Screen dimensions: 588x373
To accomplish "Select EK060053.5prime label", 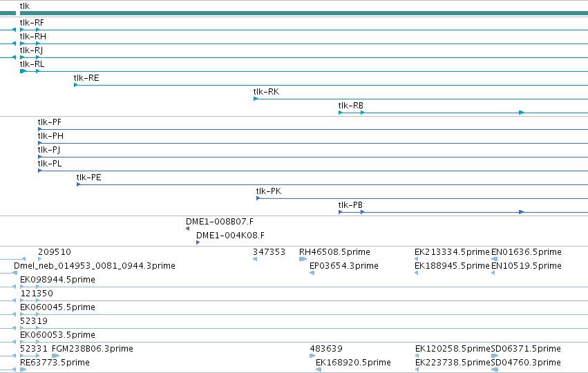I will pos(57,335).
